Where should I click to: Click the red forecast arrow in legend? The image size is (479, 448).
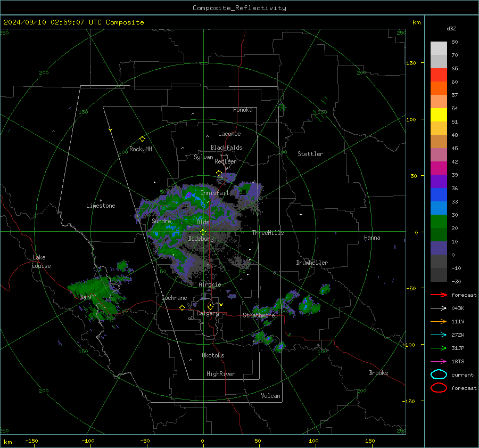(439, 295)
